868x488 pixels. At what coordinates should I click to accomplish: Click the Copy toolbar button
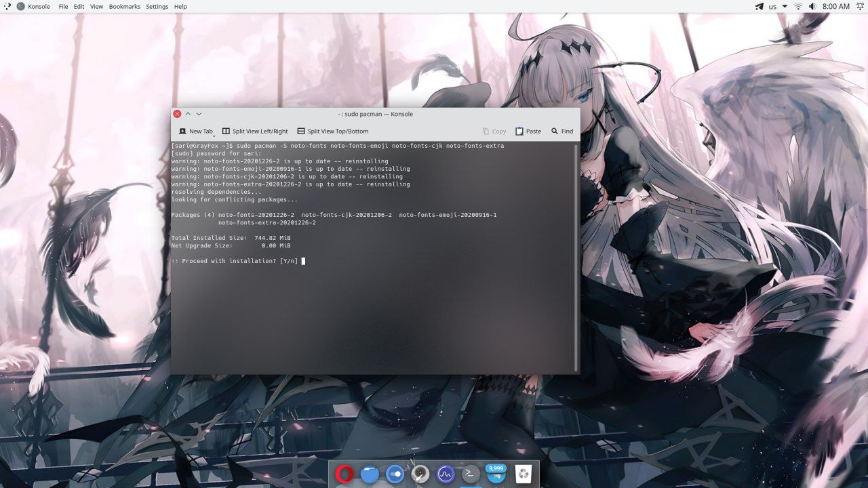coord(494,131)
